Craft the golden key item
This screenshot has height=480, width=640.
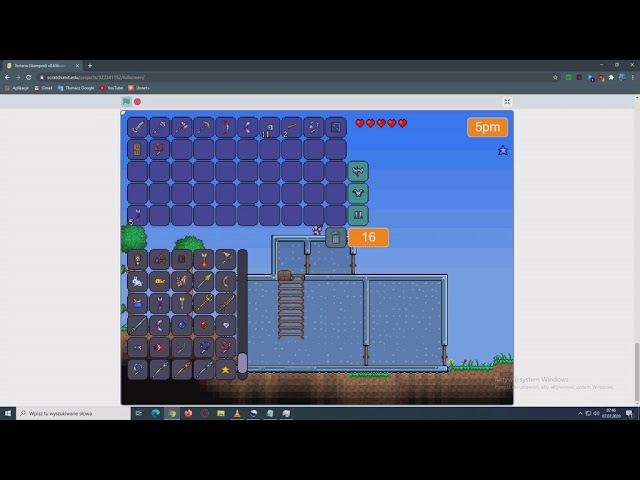[x=160, y=281]
